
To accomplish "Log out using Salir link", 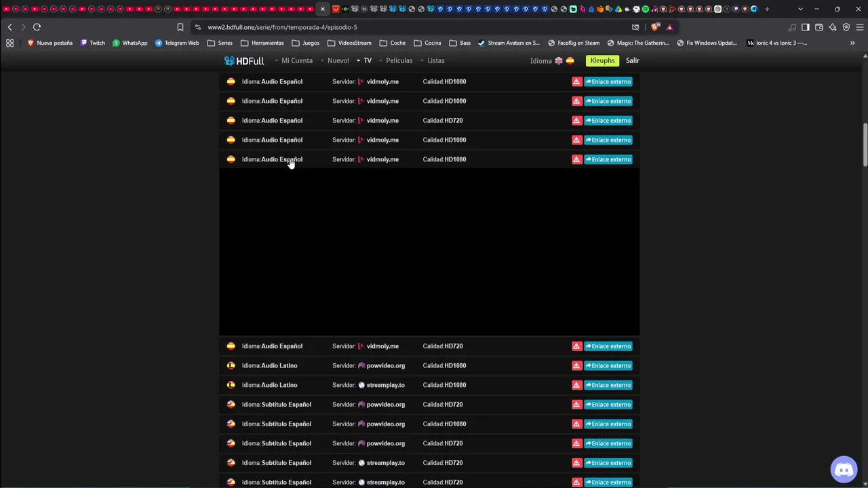I will (633, 60).
